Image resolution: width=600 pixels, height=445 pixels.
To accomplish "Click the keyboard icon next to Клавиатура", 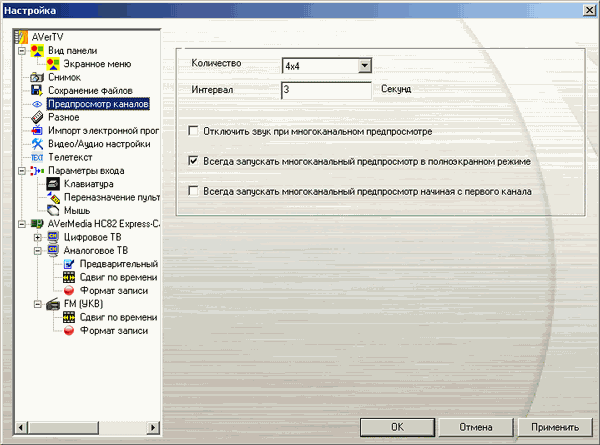I will 54,184.
